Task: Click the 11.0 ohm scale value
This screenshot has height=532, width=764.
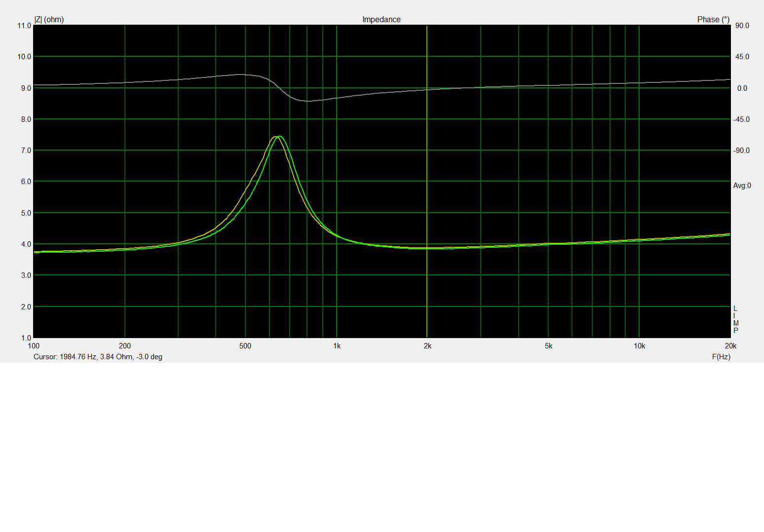Action: pos(24,26)
